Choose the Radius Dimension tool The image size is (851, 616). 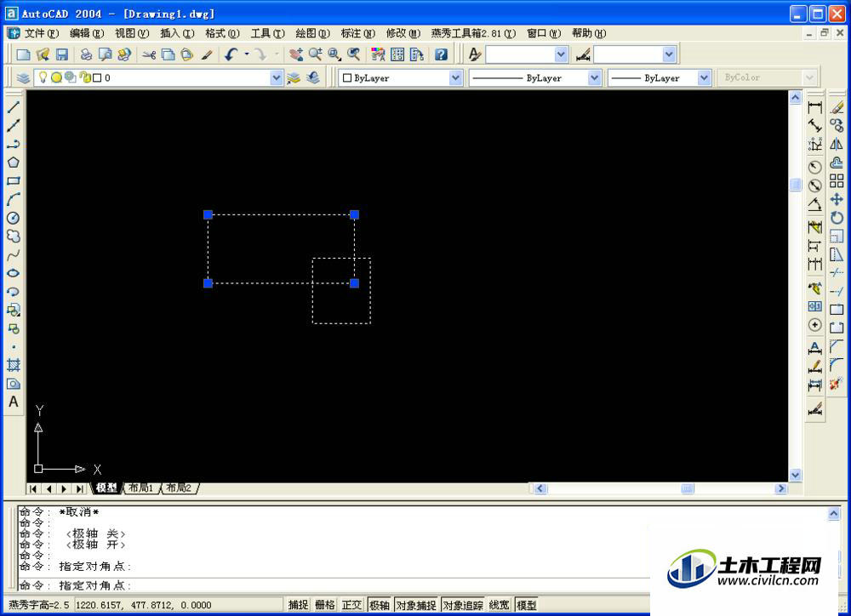[x=814, y=167]
